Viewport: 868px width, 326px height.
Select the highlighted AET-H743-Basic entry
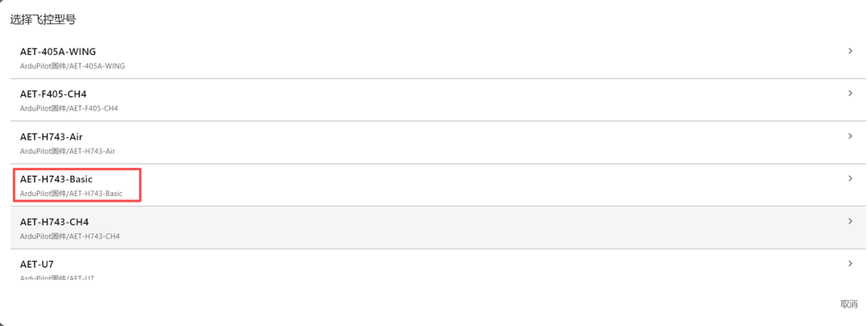click(x=56, y=179)
